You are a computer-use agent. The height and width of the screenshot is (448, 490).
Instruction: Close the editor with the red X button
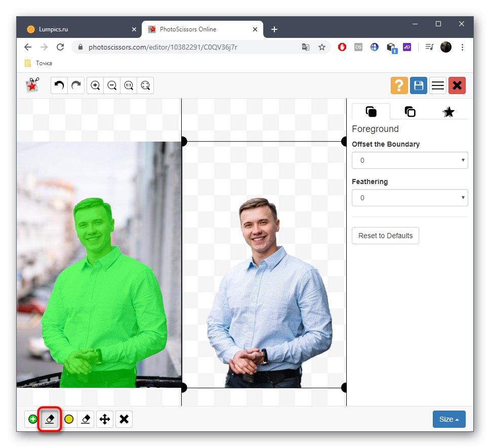click(x=457, y=85)
